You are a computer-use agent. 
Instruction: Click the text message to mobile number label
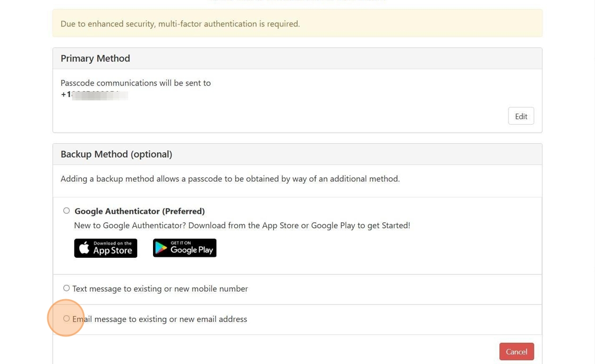pyautogui.click(x=160, y=289)
